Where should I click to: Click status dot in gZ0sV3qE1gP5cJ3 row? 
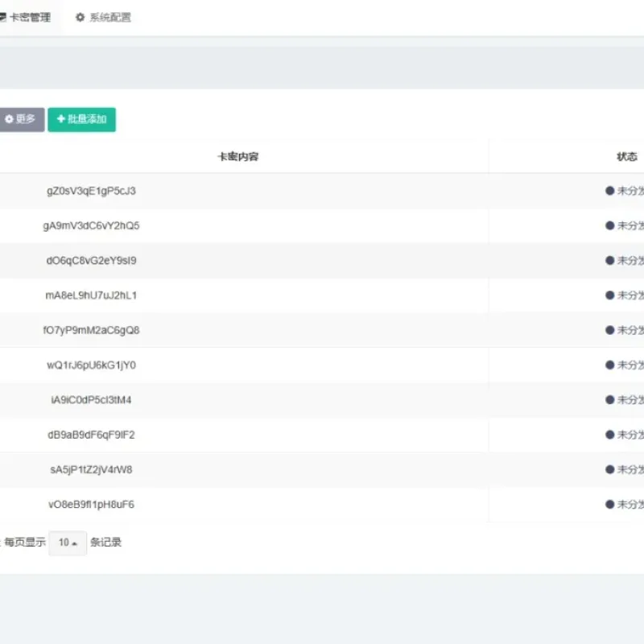tap(610, 191)
